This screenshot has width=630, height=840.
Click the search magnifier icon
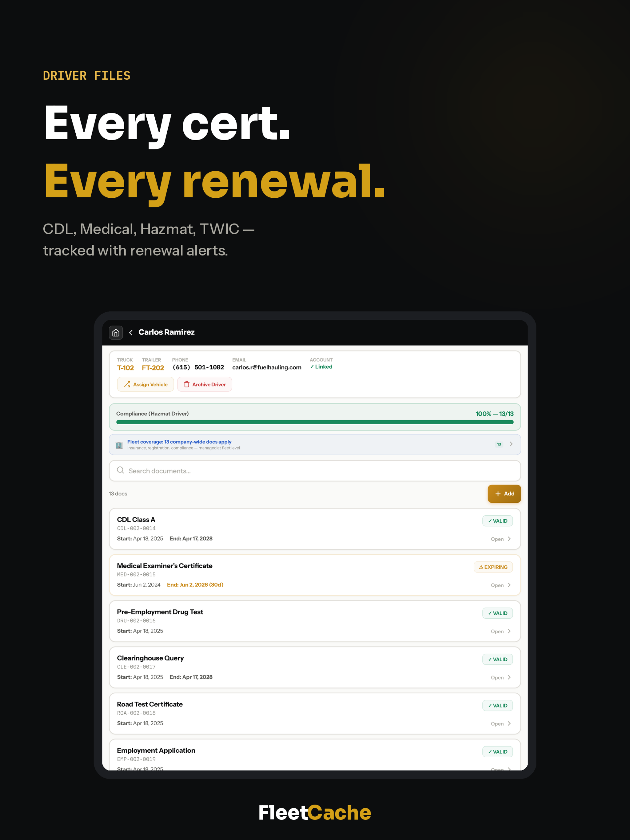(121, 470)
